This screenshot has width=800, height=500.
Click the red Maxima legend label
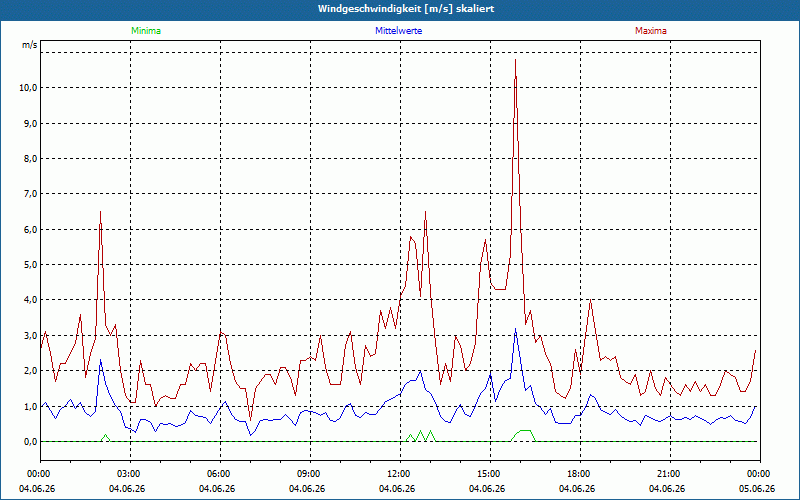point(651,31)
